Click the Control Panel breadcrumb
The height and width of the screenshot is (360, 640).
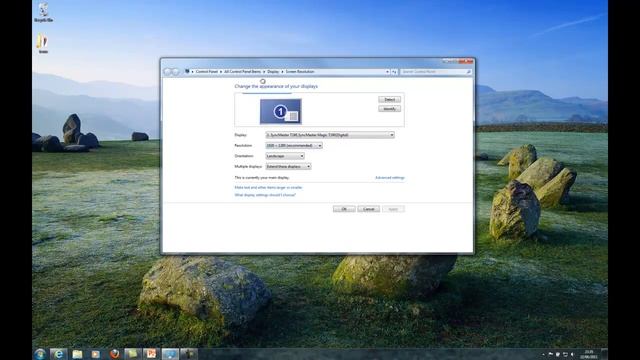pyautogui.click(x=207, y=71)
